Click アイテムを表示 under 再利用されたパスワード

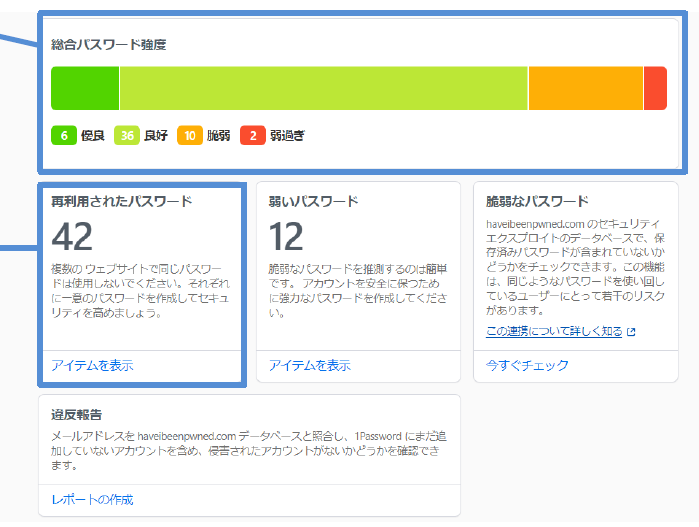point(92,366)
